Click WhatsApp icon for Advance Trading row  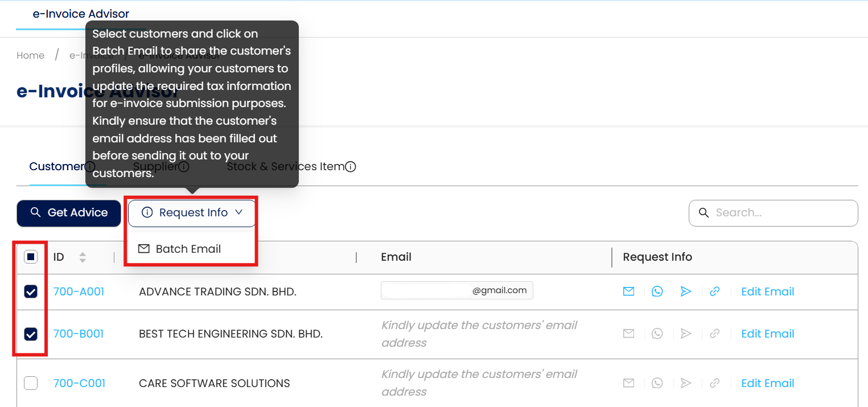(x=657, y=291)
